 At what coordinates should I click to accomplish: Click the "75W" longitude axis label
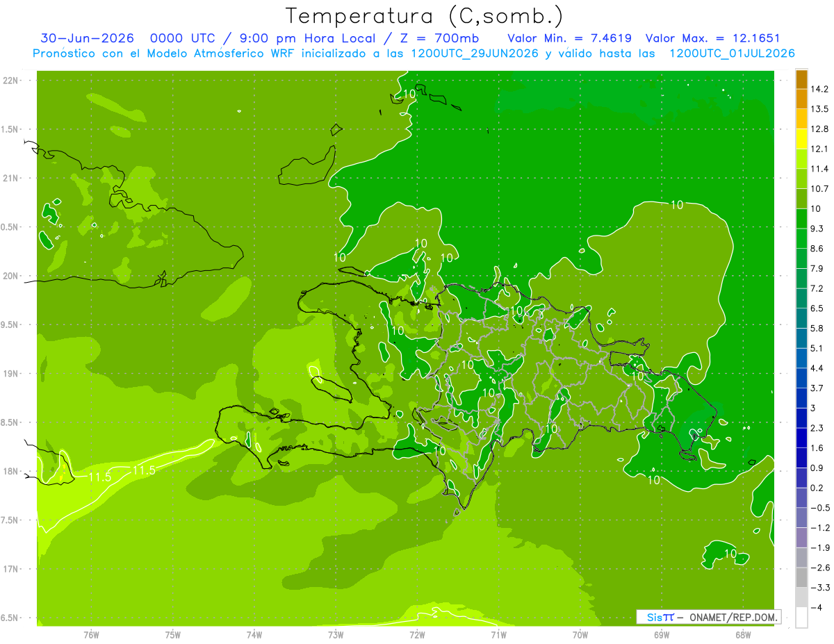tap(173, 635)
